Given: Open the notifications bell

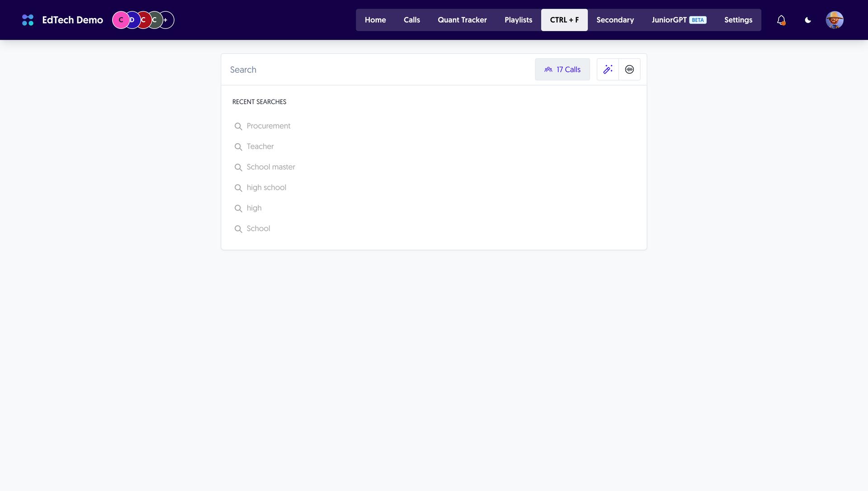Looking at the screenshot, I should coord(781,20).
